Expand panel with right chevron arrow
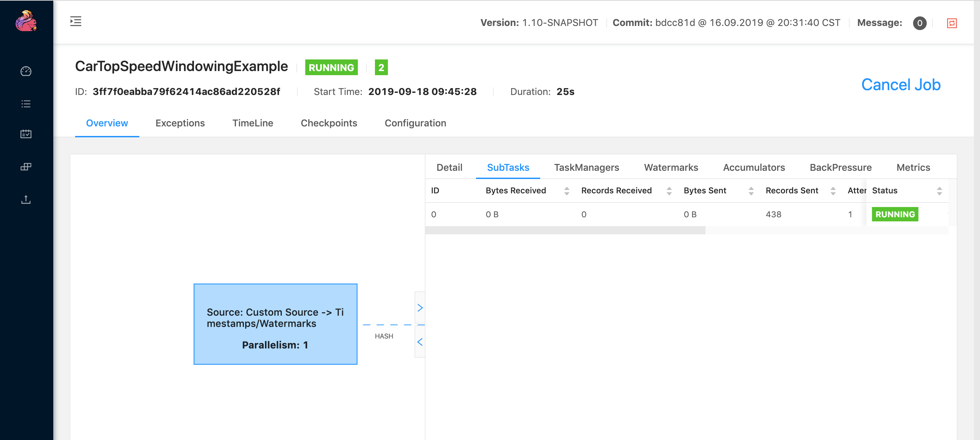The width and height of the screenshot is (980, 440). pos(420,307)
